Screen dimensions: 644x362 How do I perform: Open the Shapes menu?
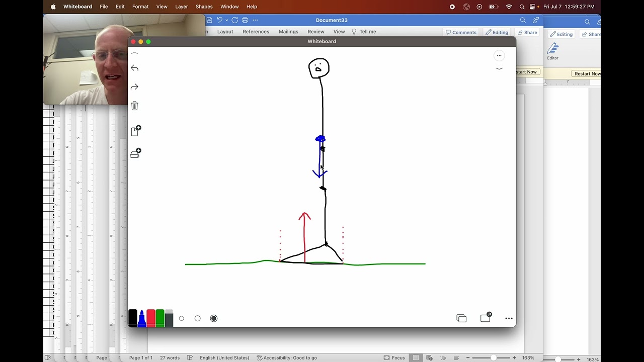click(204, 7)
